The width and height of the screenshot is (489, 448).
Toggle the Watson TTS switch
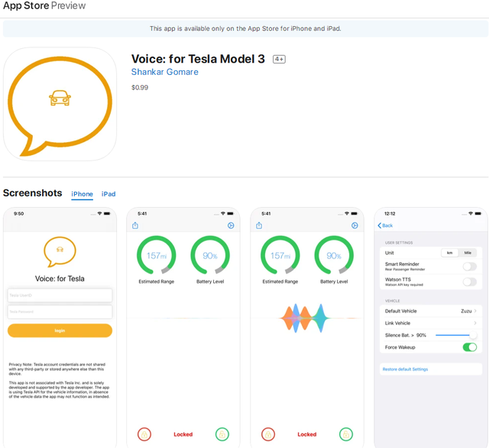(470, 281)
